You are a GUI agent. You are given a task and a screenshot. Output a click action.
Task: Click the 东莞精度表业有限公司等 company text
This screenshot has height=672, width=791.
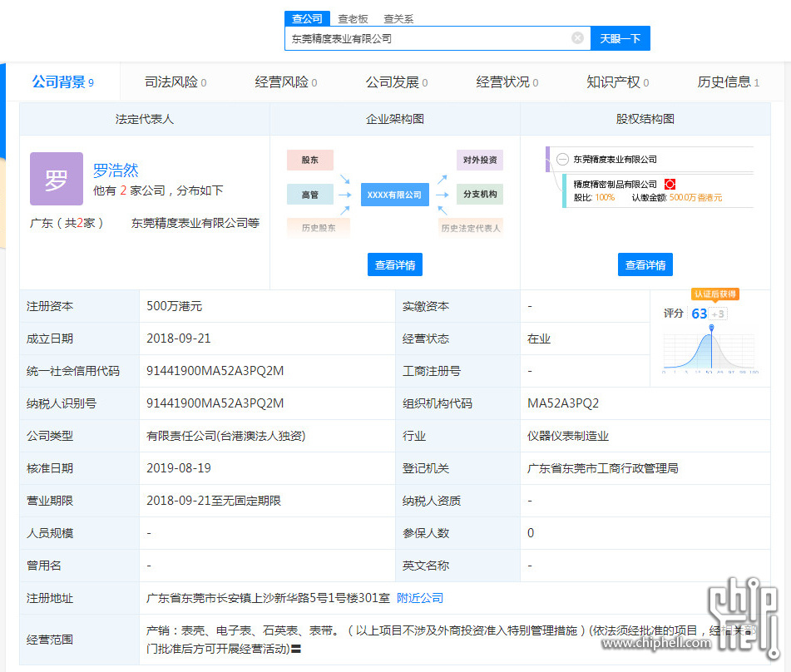(195, 223)
